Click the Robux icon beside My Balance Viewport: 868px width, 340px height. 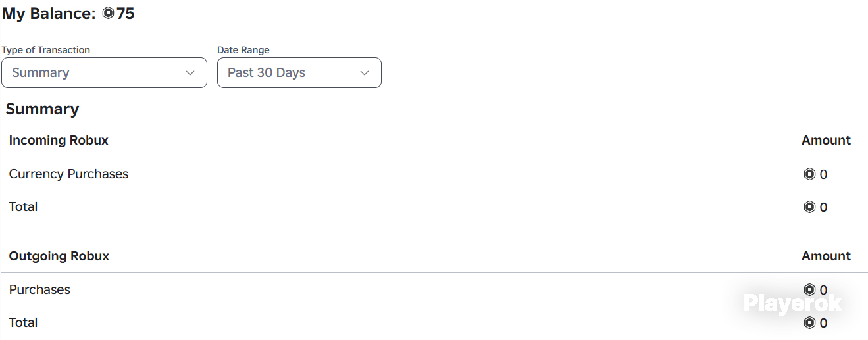tap(109, 14)
